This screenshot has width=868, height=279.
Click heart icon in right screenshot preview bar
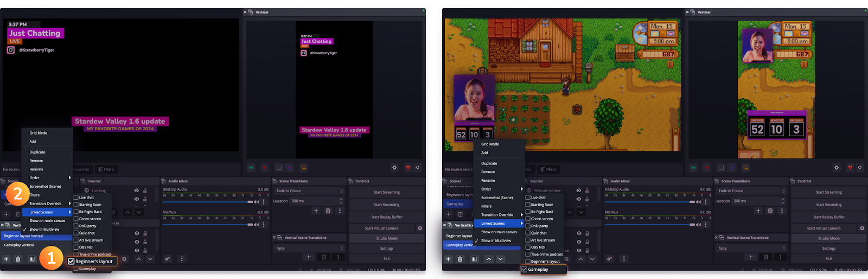coord(850,168)
